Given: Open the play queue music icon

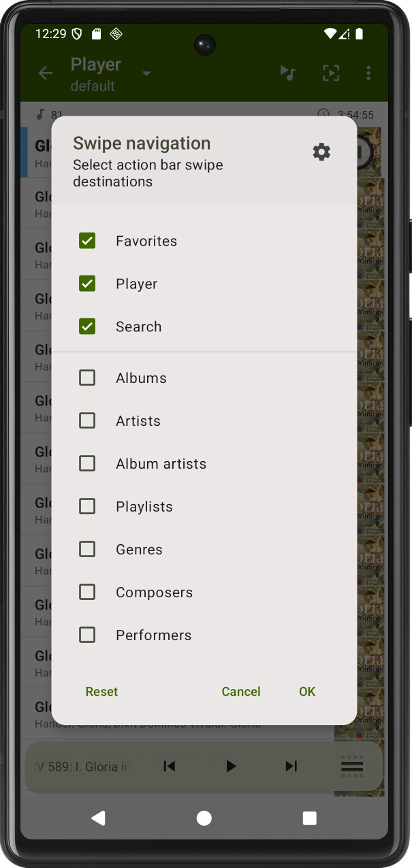Looking at the screenshot, I should [x=288, y=73].
